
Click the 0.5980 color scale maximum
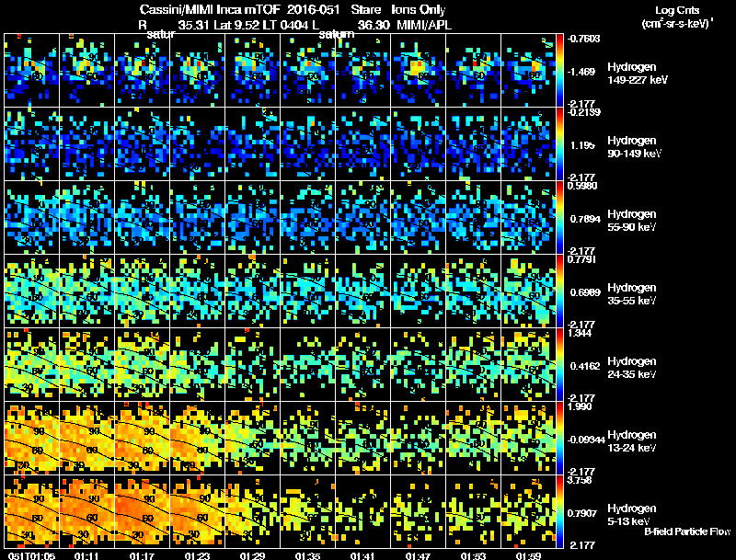coord(582,186)
